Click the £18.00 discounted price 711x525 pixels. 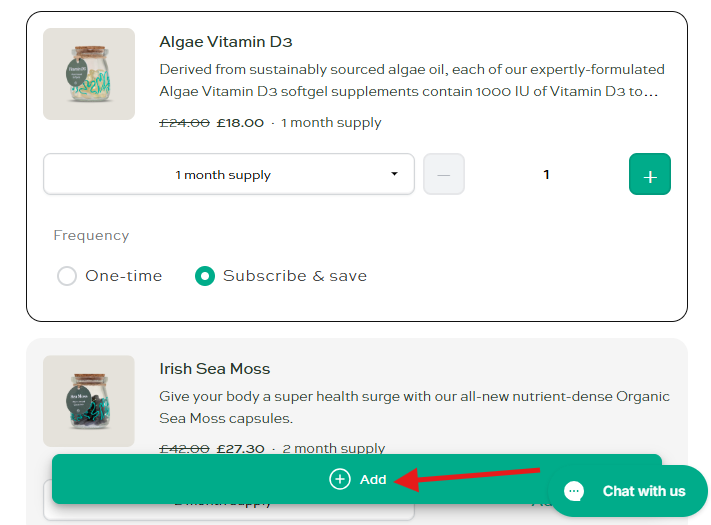click(x=240, y=123)
